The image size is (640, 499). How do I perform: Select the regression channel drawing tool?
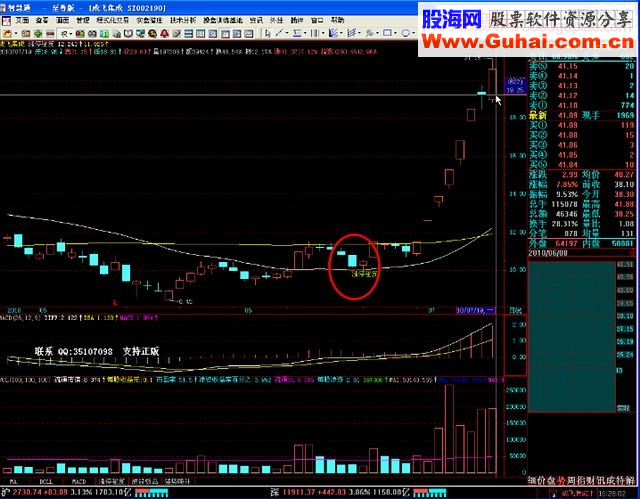[351, 33]
